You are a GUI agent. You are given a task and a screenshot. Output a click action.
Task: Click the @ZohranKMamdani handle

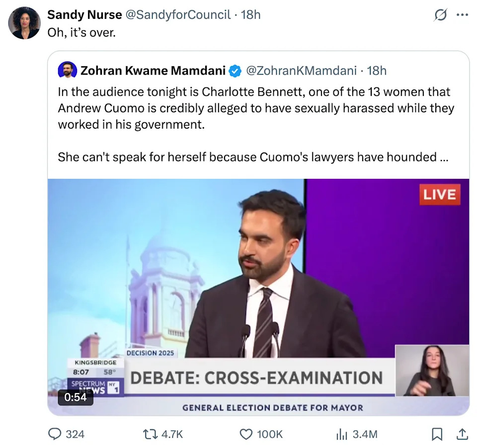click(x=301, y=71)
